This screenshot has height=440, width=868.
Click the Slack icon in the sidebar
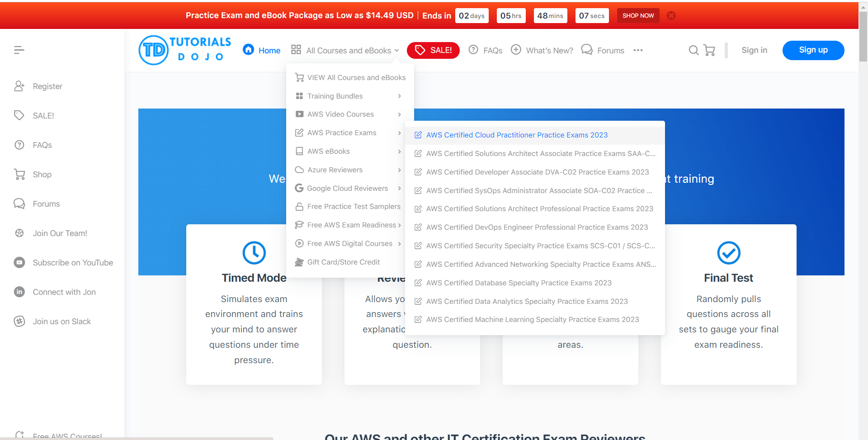coord(19,322)
